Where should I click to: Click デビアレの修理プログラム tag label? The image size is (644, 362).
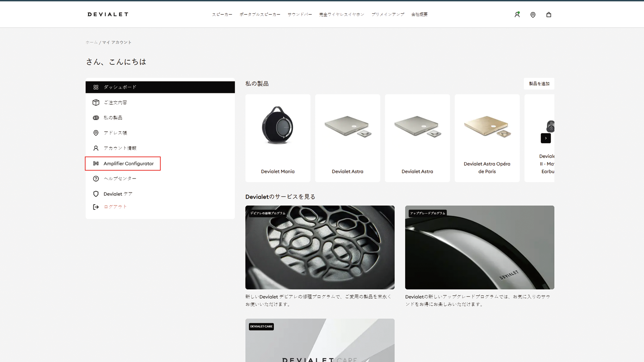coord(268,213)
